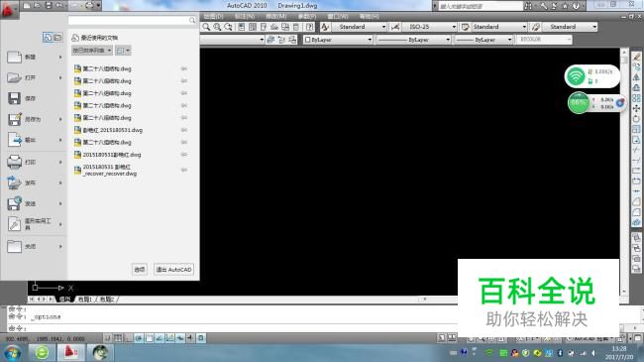The width and height of the screenshot is (644, 362).
Task: Toggle Quick Properties in the status bar
Action: coord(201,338)
